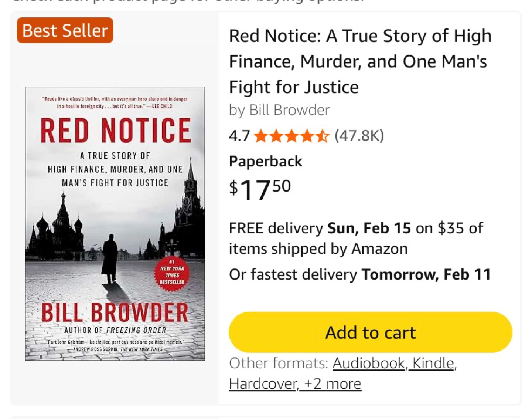Image resolution: width=532 pixels, height=419 pixels.
Task: Click the 'Other formats:' label
Action: coord(279,364)
